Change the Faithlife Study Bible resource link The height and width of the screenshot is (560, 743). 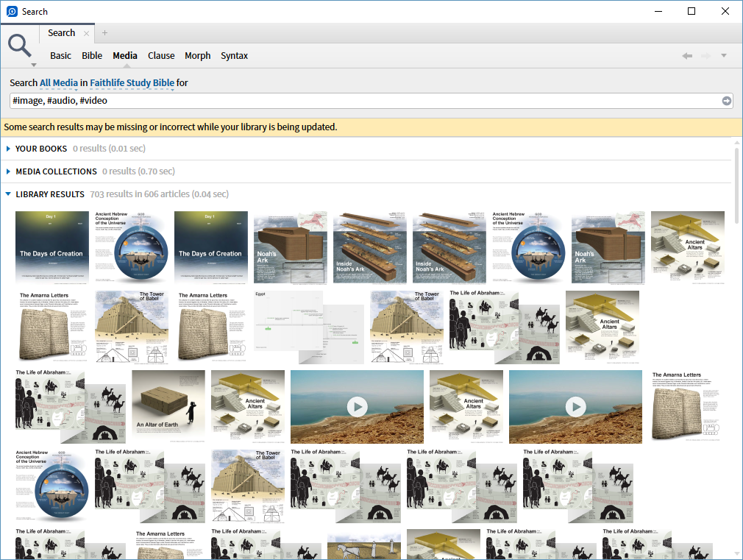pos(132,83)
